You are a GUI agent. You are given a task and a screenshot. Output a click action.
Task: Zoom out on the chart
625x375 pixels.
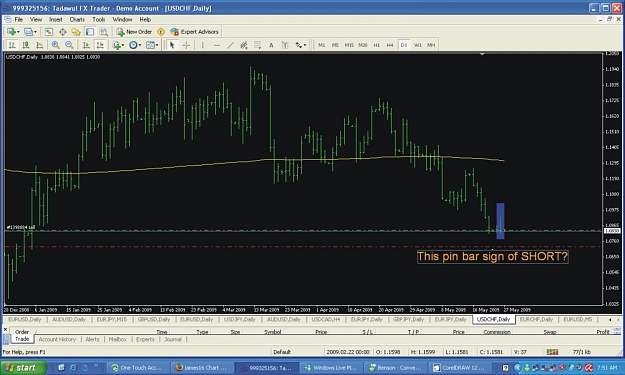coord(69,45)
